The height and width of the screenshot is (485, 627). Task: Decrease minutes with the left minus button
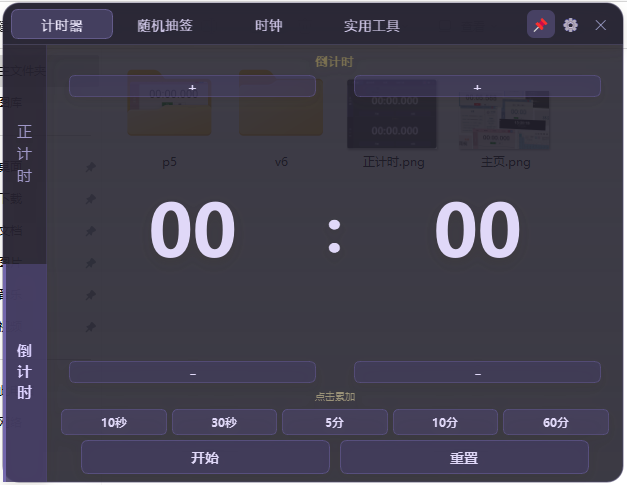pyautogui.click(x=192, y=372)
